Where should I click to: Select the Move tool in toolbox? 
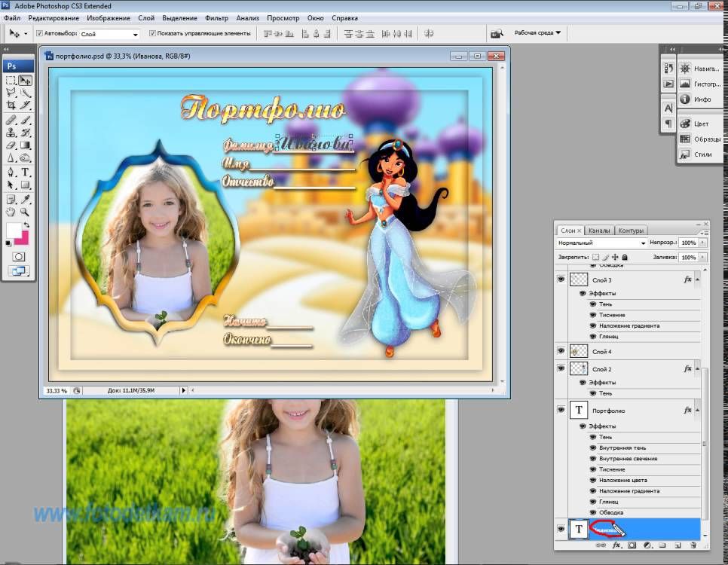tap(25, 81)
